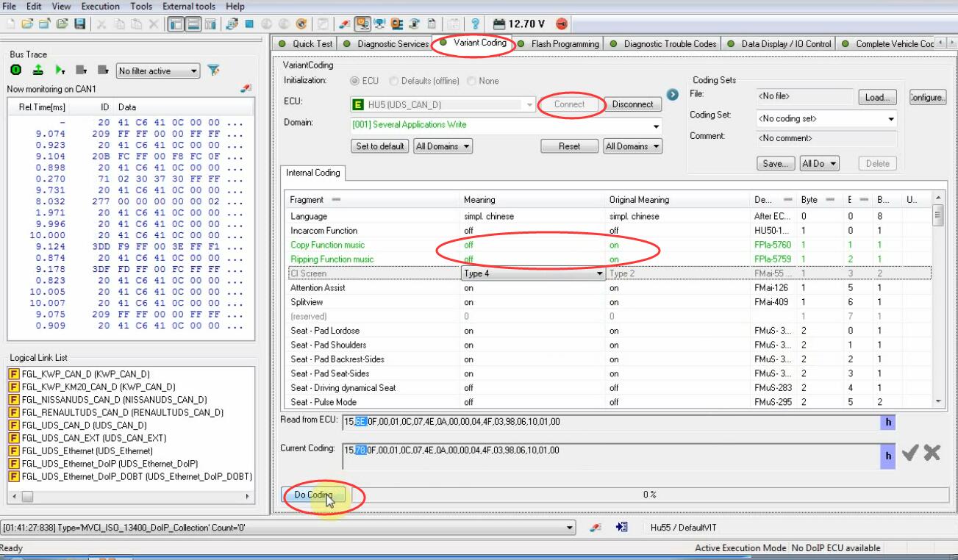Click the blue help question mark icon
The width and height of the screenshot is (958, 560).
tap(476, 24)
